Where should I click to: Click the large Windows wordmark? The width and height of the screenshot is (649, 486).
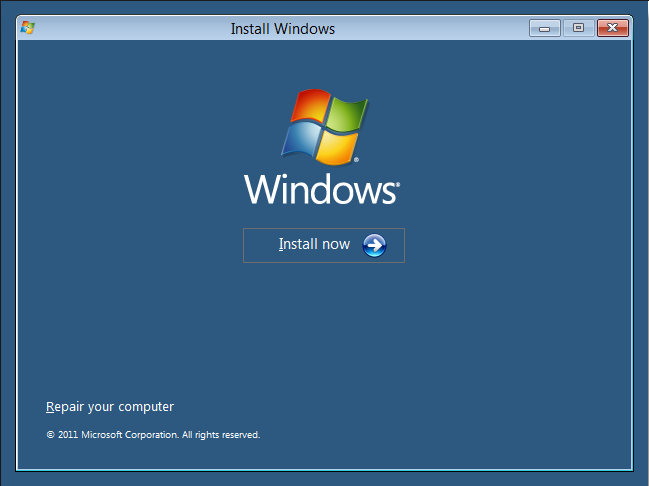[x=322, y=189]
